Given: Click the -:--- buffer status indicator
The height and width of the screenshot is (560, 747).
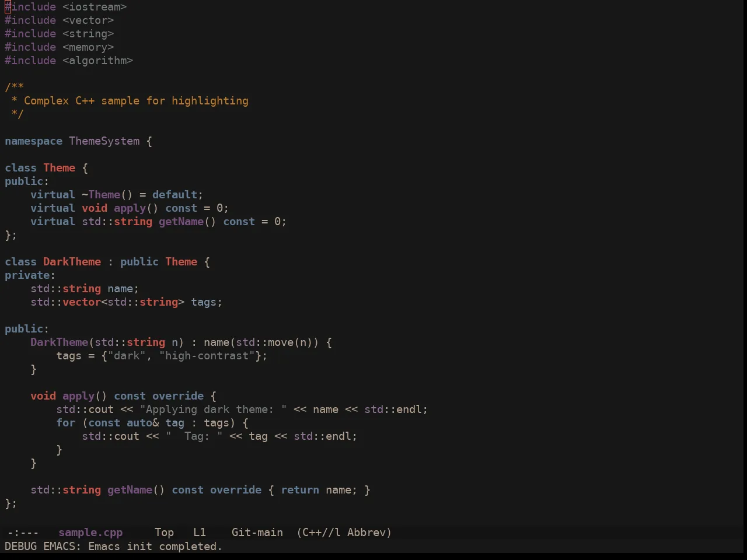Looking at the screenshot, I should click(x=23, y=533).
